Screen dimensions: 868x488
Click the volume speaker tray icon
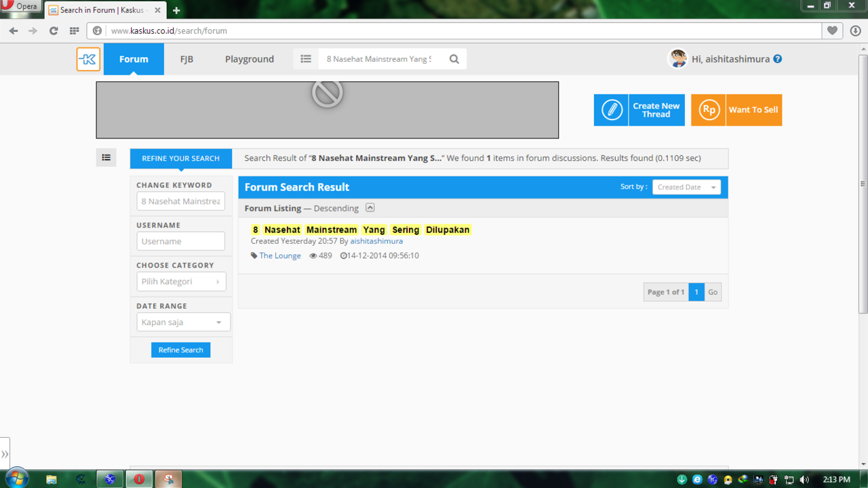coord(804,480)
